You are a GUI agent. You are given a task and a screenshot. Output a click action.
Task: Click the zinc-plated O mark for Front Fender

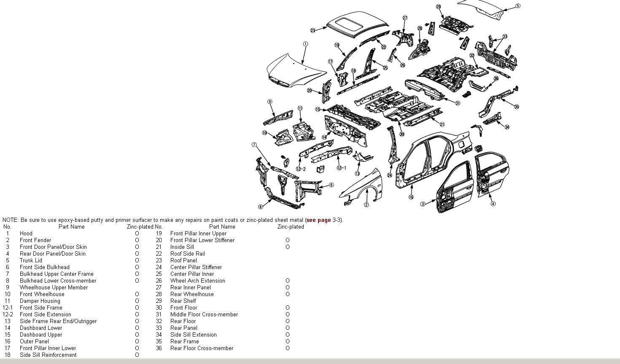[137, 240]
